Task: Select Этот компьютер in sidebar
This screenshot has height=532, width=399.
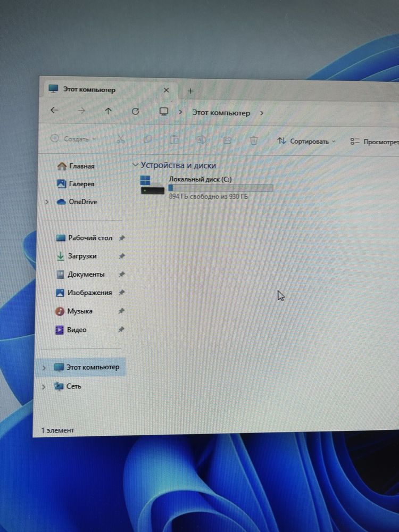Action: (87, 367)
